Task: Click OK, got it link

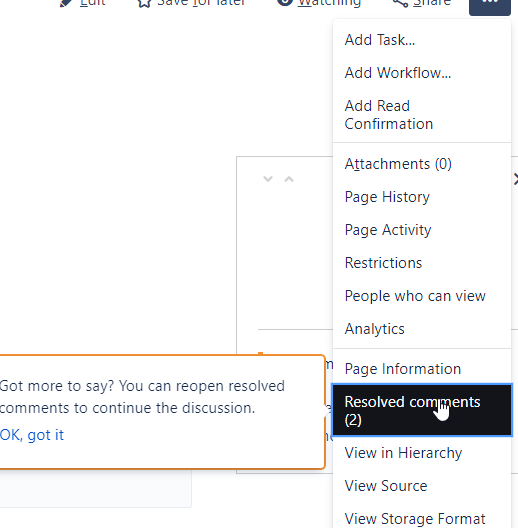Action: click(x=32, y=435)
